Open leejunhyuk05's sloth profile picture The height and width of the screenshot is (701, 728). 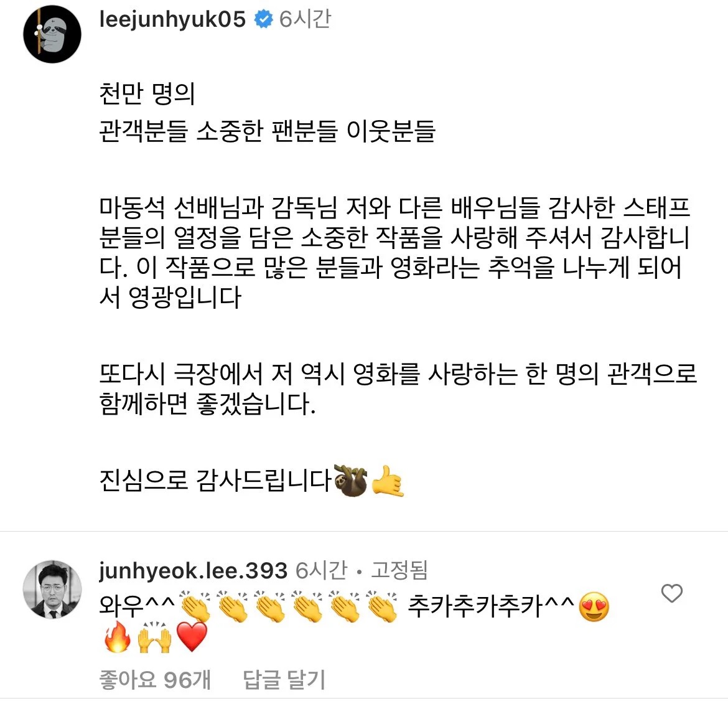tap(52, 34)
